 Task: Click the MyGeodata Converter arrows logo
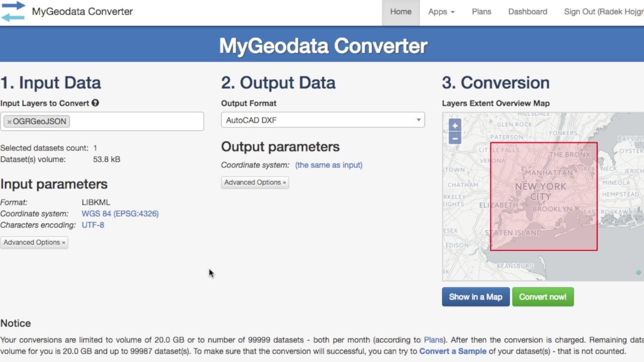[13, 11]
